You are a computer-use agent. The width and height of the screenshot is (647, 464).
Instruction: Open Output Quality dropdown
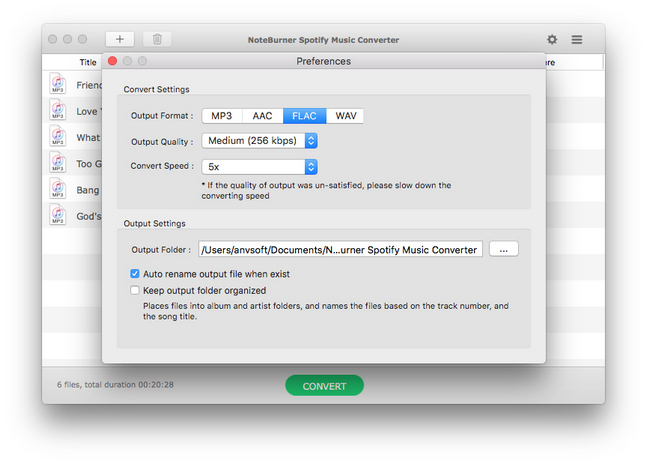point(259,141)
